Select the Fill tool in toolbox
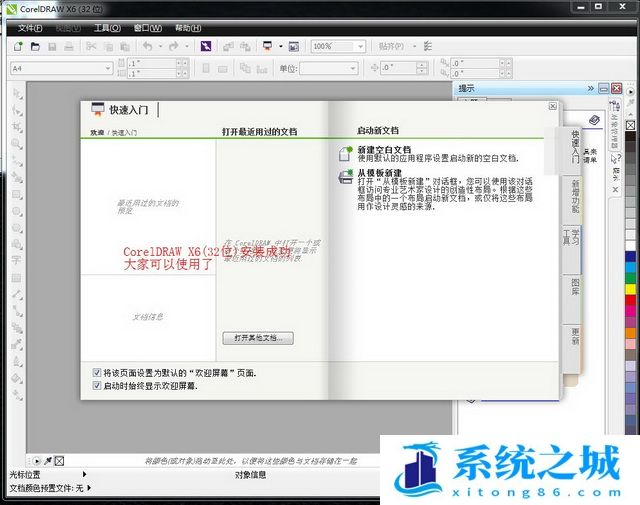Image resolution: width=640 pixels, height=505 pixels. [x=17, y=378]
